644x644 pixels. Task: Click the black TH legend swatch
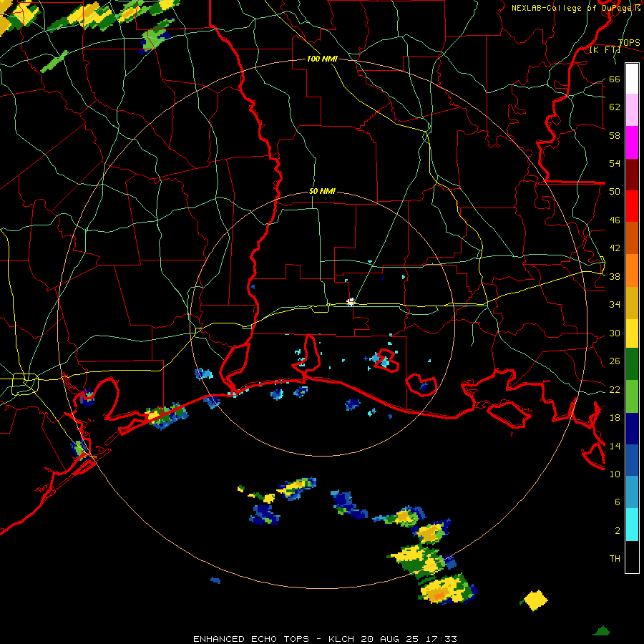click(x=632, y=557)
